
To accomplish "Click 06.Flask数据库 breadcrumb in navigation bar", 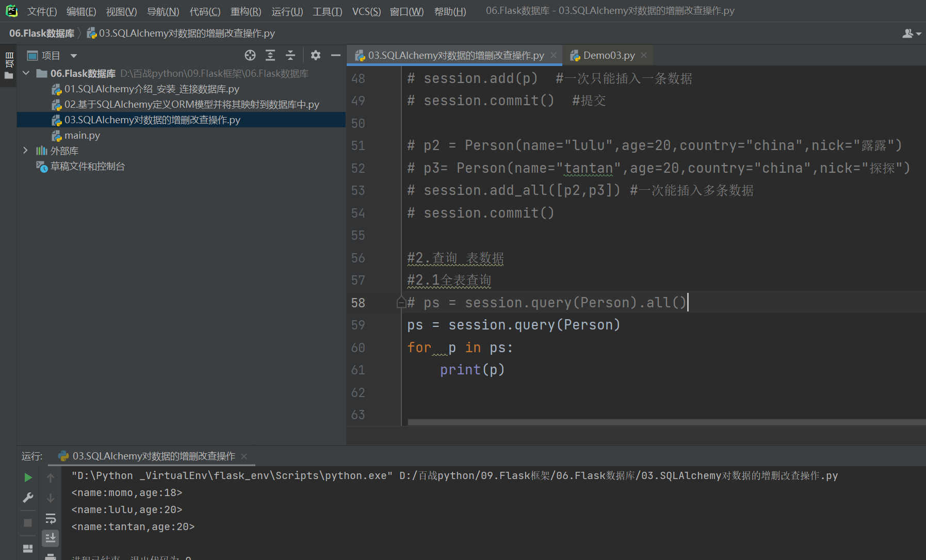I will 42,33.
